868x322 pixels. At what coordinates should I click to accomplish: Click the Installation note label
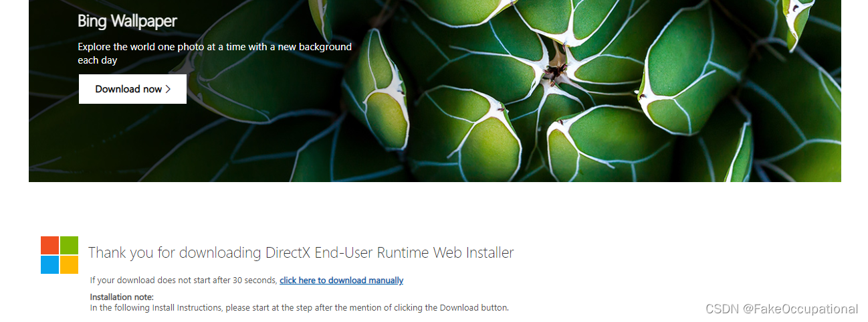pos(122,297)
